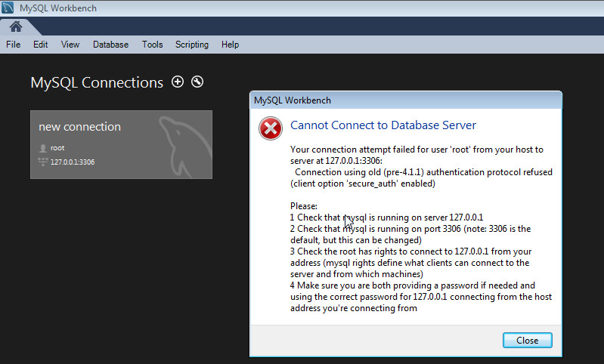Viewport: 604px width, 364px height.
Task: Click the red error icon in dialog
Action: (x=271, y=128)
